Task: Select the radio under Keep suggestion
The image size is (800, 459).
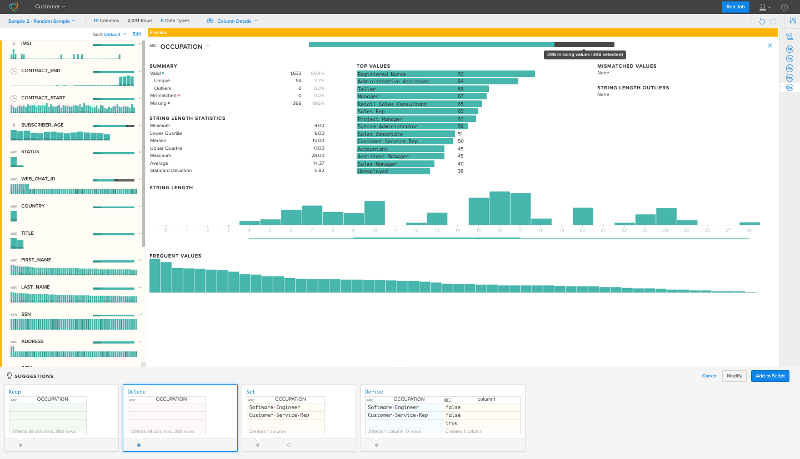Action: tap(20, 444)
